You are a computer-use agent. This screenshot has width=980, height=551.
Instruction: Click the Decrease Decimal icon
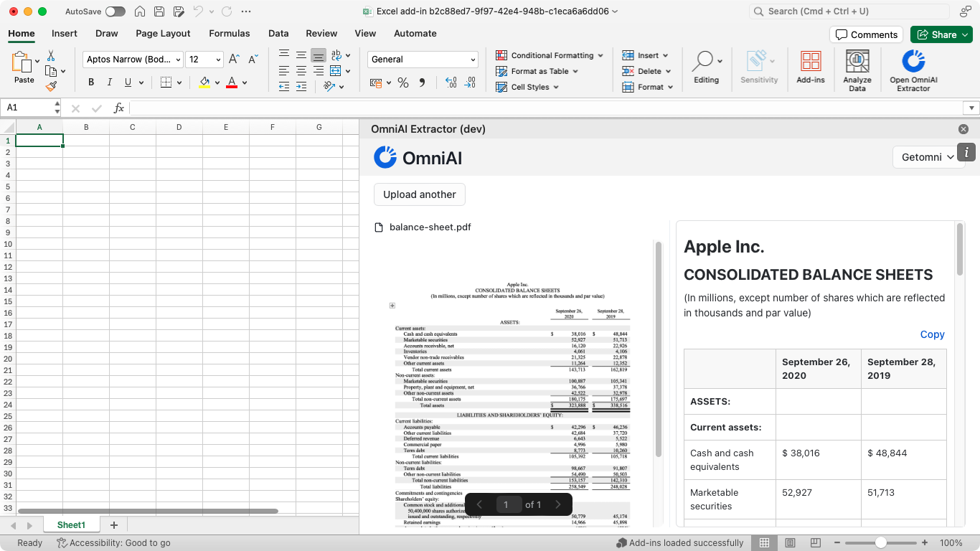pyautogui.click(x=470, y=83)
